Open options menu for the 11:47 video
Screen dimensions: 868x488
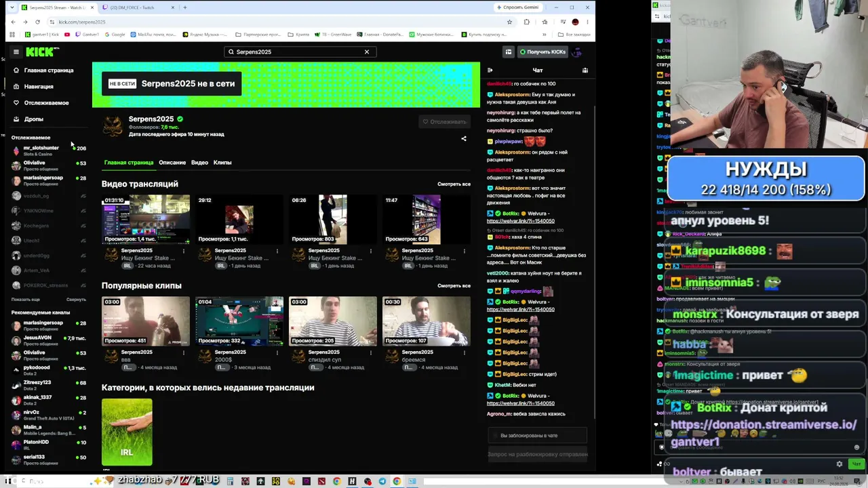(464, 251)
